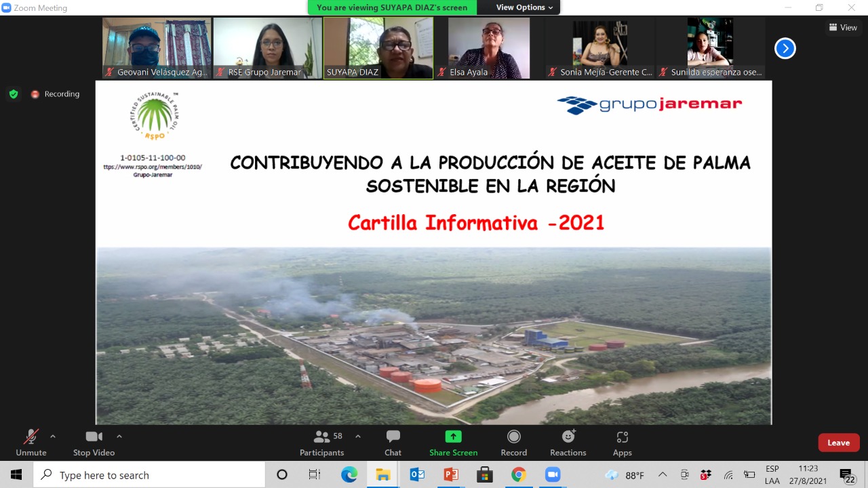Open Zoom Apps panel
868x488 pixels.
pyautogui.click(x=622, y=443)
